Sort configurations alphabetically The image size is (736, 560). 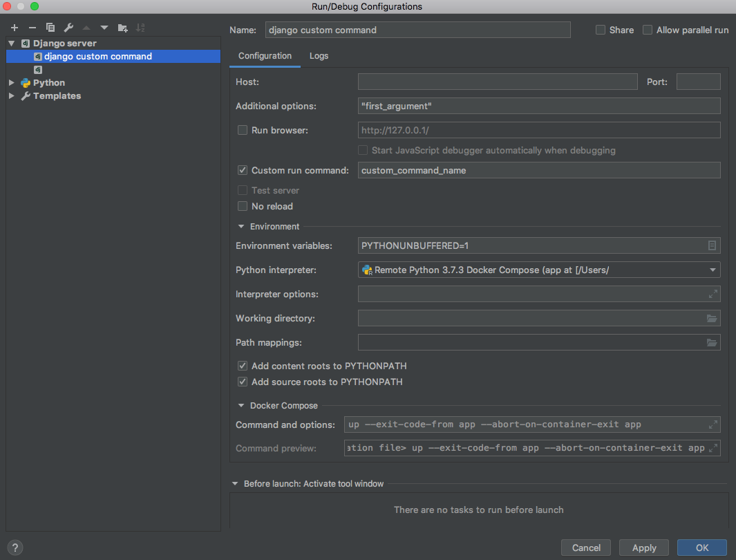(140, 28)
